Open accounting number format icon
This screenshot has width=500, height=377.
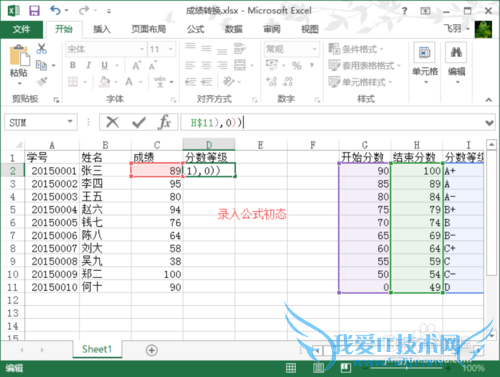pos(272,65)
